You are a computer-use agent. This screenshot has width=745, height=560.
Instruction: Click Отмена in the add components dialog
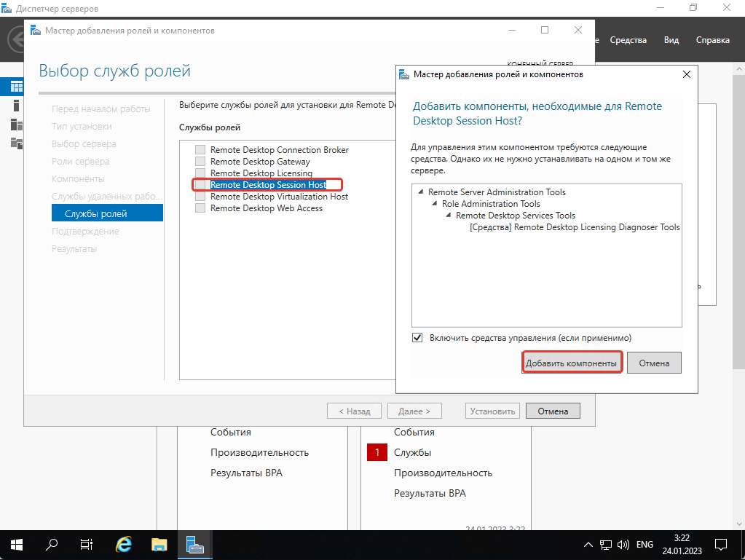[x=653, y=363]
